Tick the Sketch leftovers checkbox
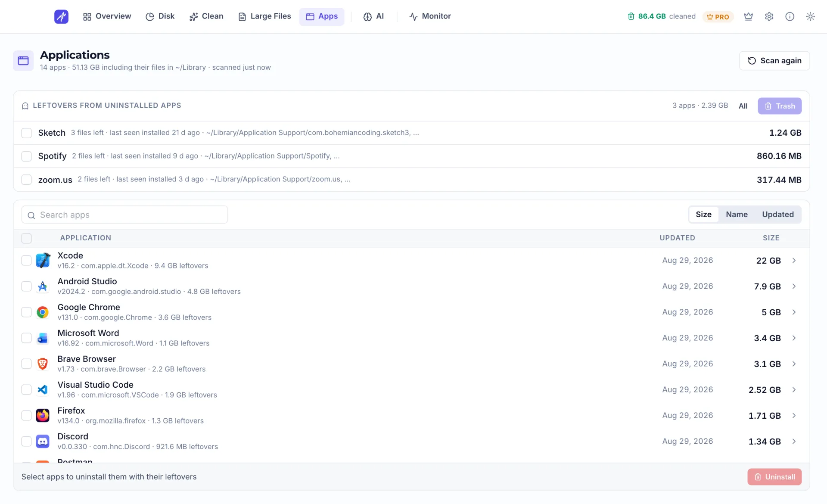827x504 pixels. click(27, 133)
